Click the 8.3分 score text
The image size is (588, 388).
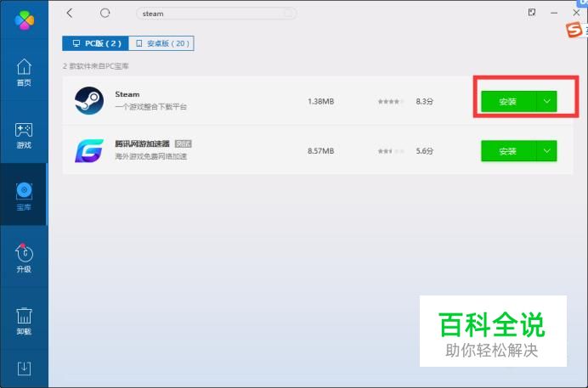425,102
